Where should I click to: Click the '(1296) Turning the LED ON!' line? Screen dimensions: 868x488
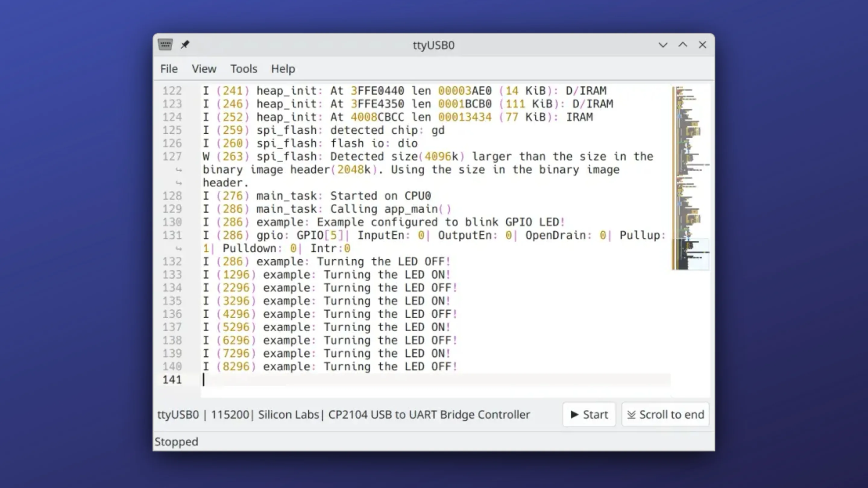(x=326, y=274)
